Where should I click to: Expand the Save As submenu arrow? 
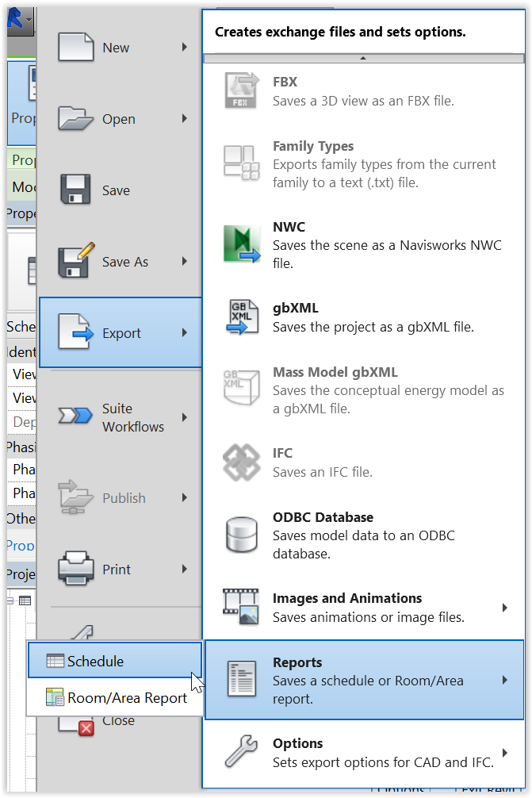185,261
